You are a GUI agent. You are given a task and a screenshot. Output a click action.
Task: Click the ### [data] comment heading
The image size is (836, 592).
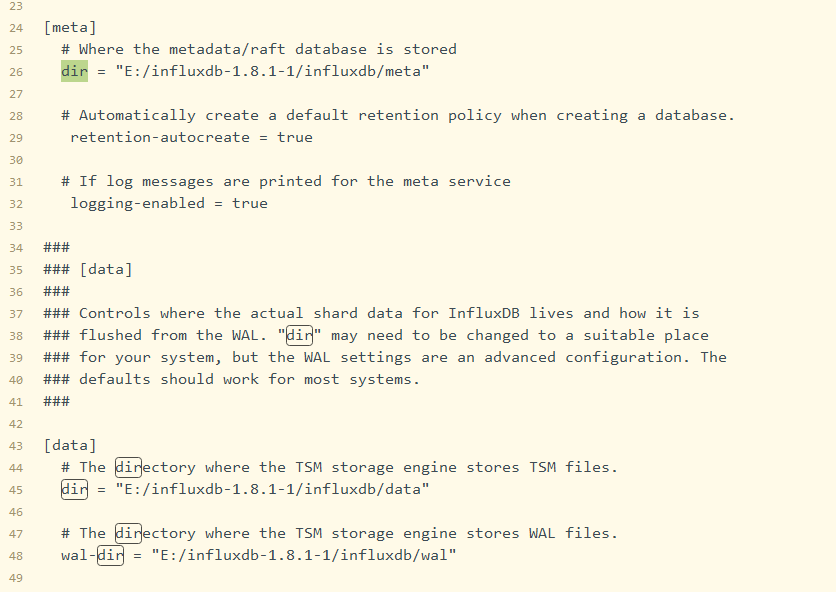(x=88, y=269)
